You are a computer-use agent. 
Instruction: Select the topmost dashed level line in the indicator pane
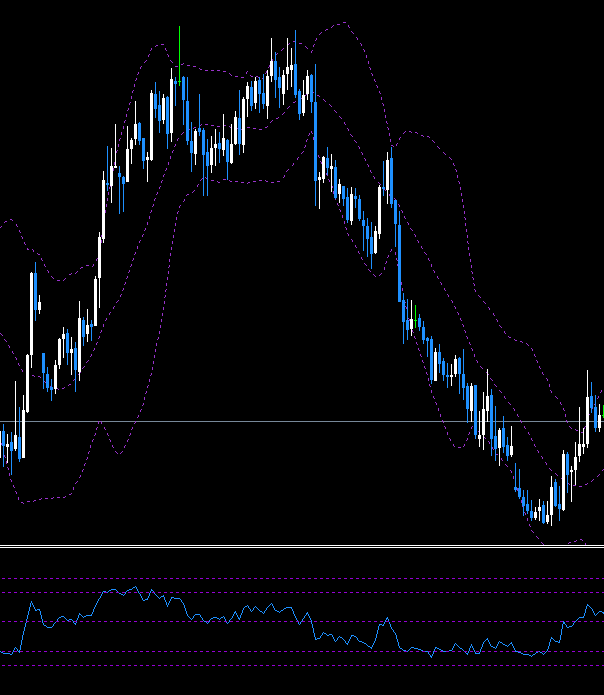coord(302,578)
